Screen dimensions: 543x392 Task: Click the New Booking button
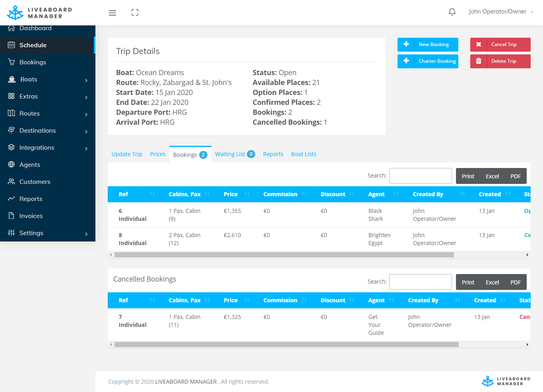coord(428,44)
